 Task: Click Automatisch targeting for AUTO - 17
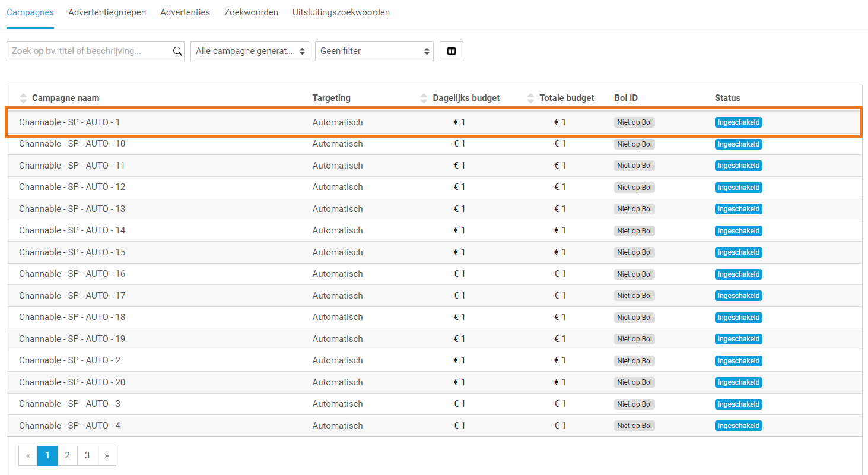pyautogui.click(x=338, y=296)
